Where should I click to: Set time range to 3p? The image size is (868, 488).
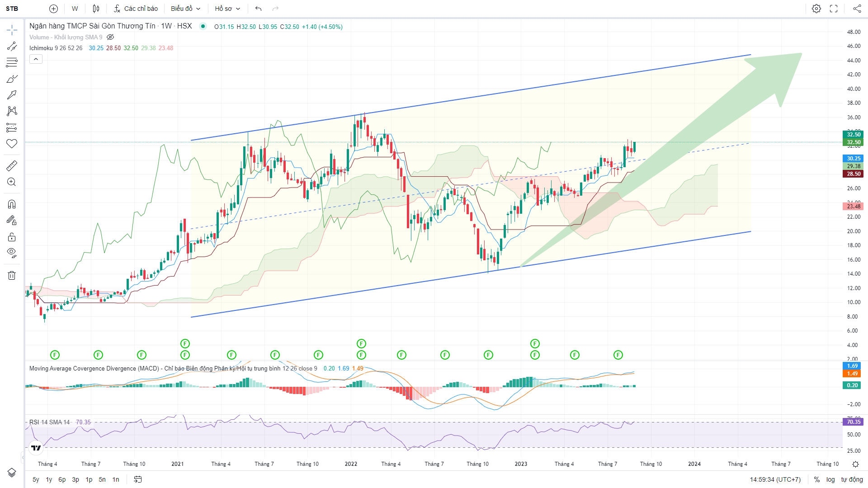pyautogui.click(x=75, y=479)
